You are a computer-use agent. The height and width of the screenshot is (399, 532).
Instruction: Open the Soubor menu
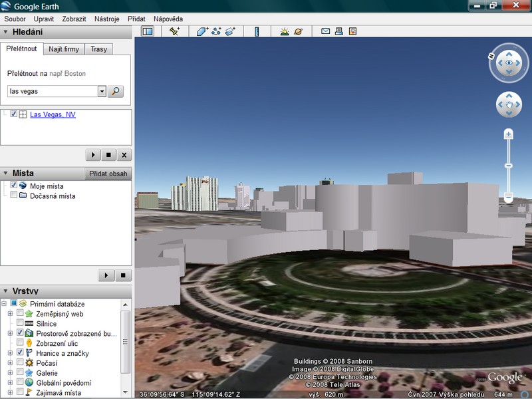coord(15,19)
